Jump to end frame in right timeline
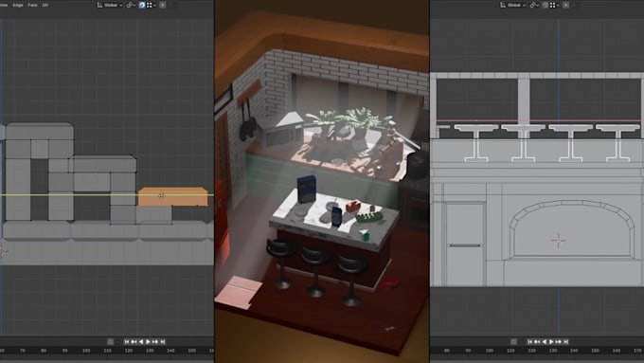644x363 pixels. (566, 341)
